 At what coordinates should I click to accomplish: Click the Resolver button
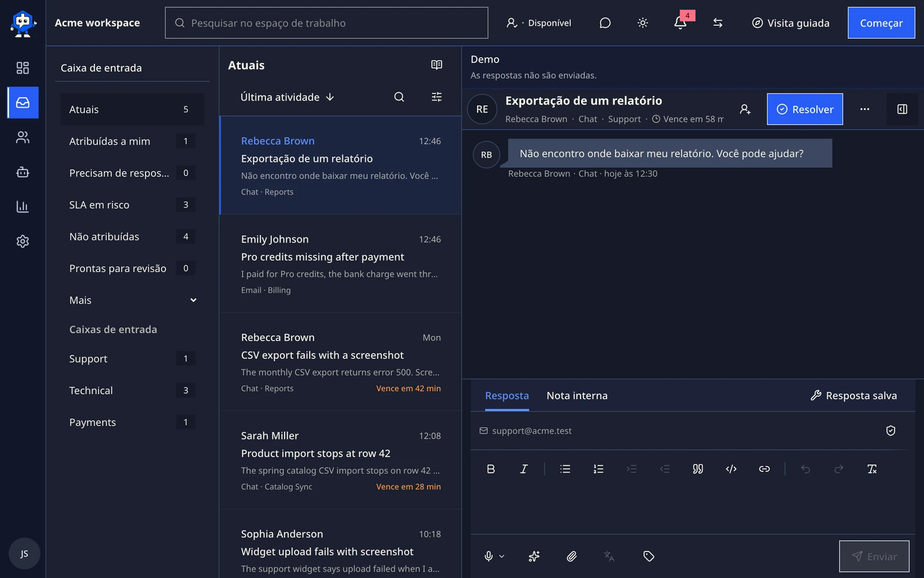pyautogui.click(x=805, y=109)
